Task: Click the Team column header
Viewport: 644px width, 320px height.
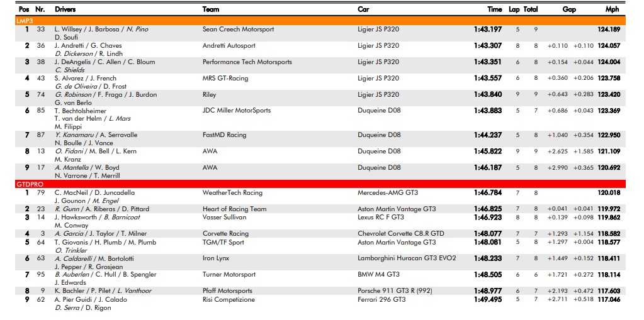Action: pyautogui.click(x=211, y=9)
